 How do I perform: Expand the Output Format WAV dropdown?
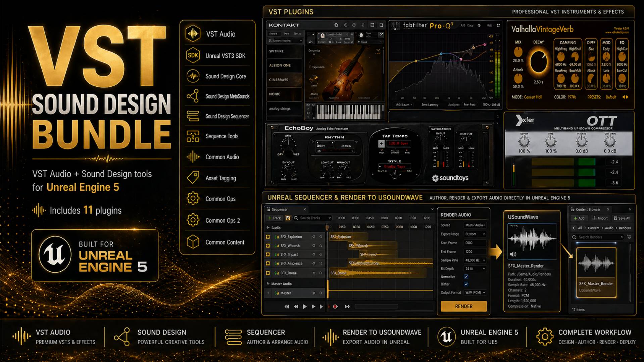point(475,293)
